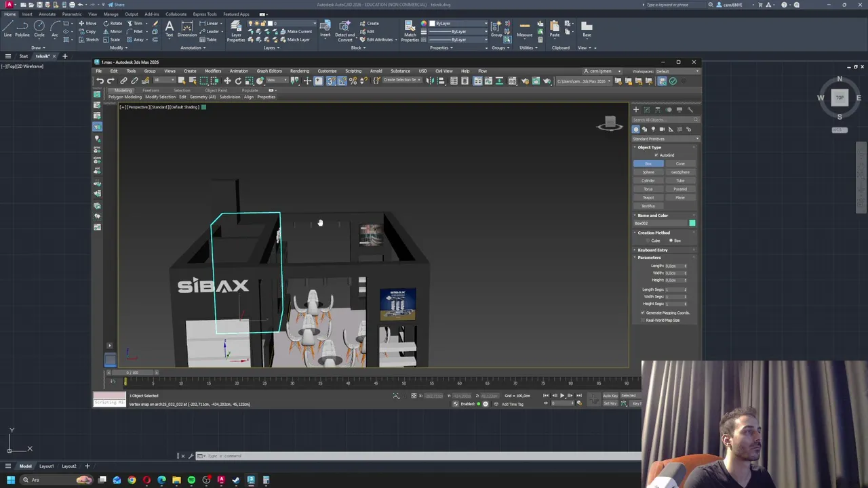Select the Line tool in AutoCAD ribbon
This screenshot has width=868, height=488.
7,28
